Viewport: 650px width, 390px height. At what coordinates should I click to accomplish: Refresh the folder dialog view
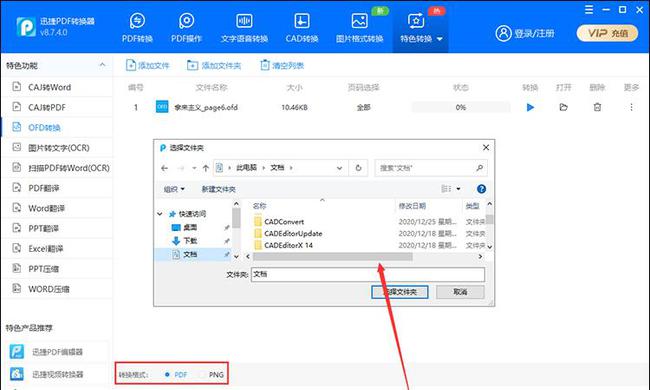(x=358, y=168)
